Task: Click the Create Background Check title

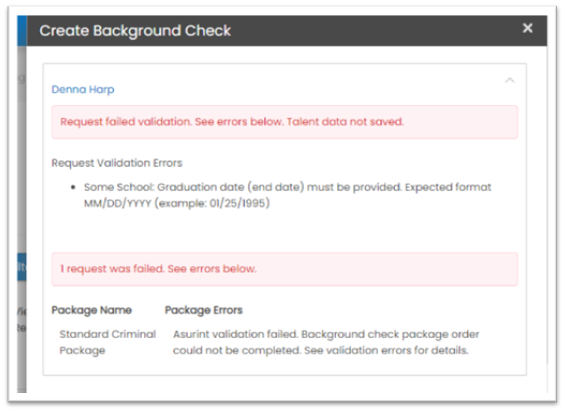Action: [x=135, y=31]
